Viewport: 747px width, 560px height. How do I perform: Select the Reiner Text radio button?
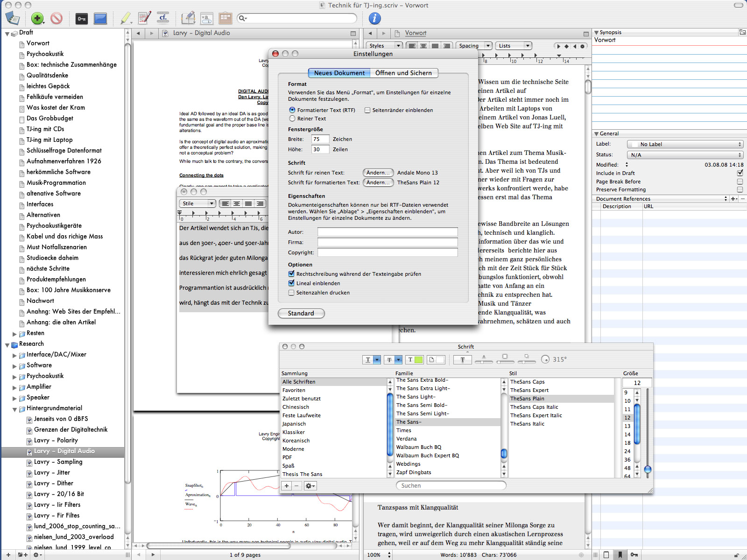292,119
